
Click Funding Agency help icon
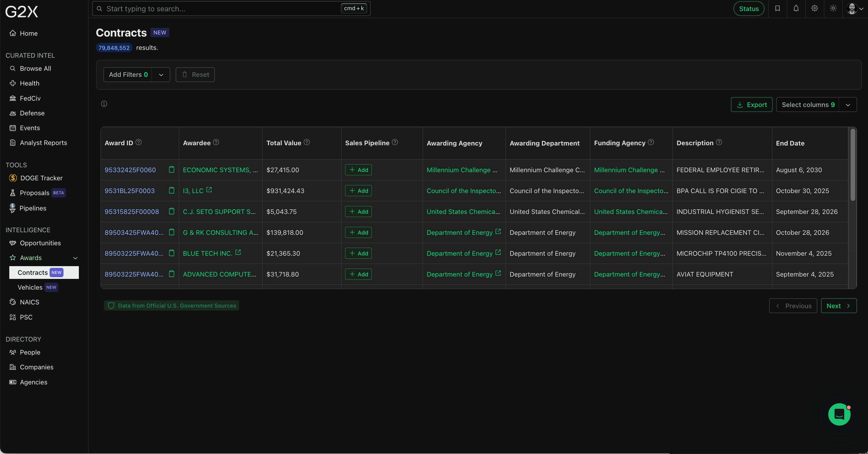(651, 142)
